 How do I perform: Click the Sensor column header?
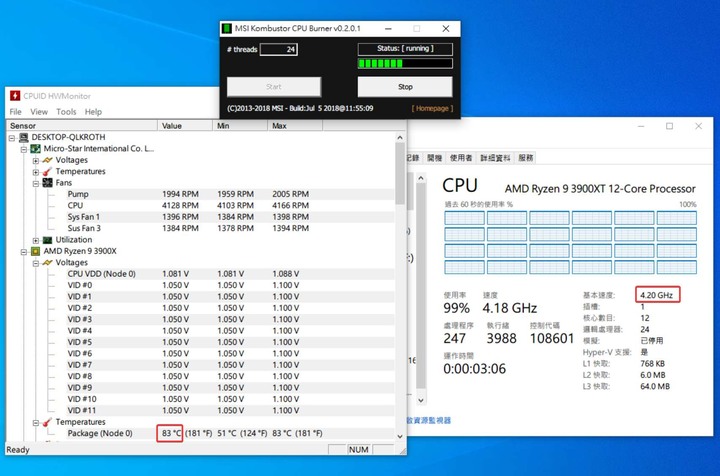82,125
